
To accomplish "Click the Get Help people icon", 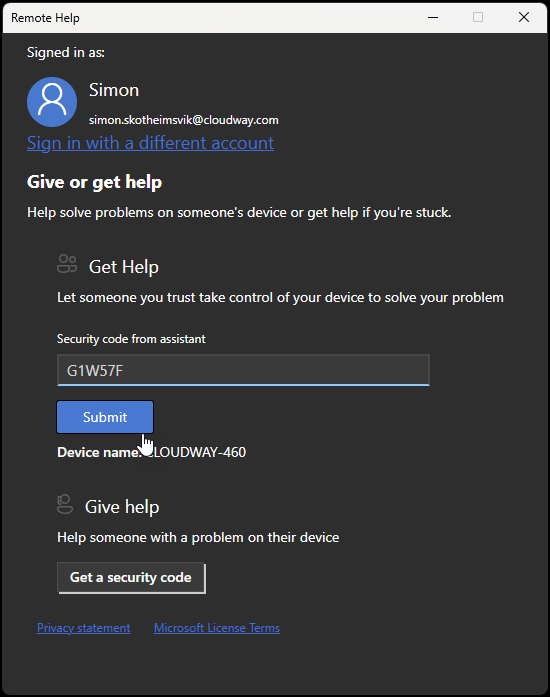I will [x=67, y=264].
